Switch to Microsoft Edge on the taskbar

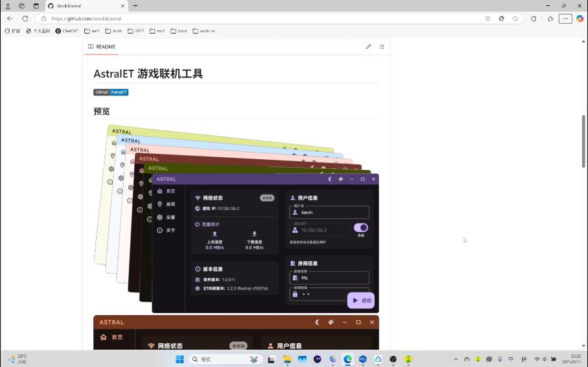click(x=348, y=359)
